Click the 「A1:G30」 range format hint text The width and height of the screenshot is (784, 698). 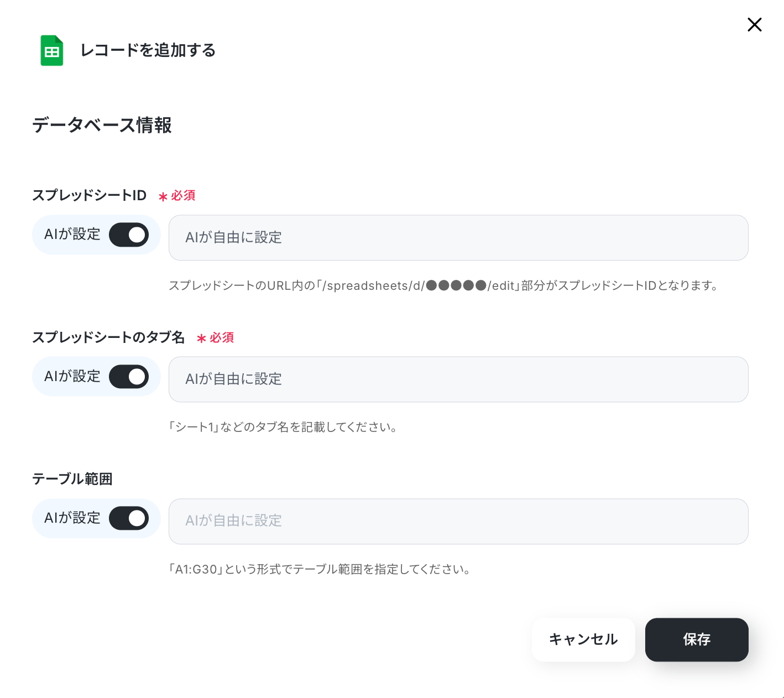point(320,569)
